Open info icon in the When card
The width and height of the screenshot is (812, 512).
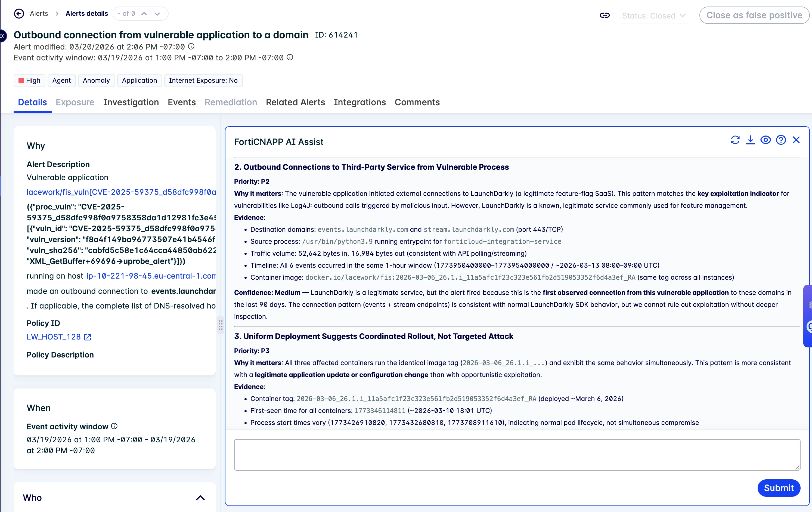tap(114, 426)
